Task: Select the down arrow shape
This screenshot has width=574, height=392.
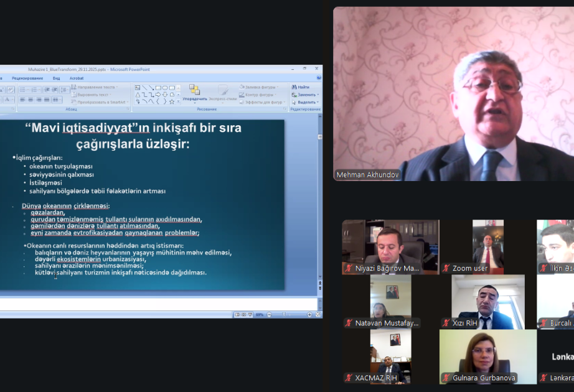Action: (x=165, y=95)
